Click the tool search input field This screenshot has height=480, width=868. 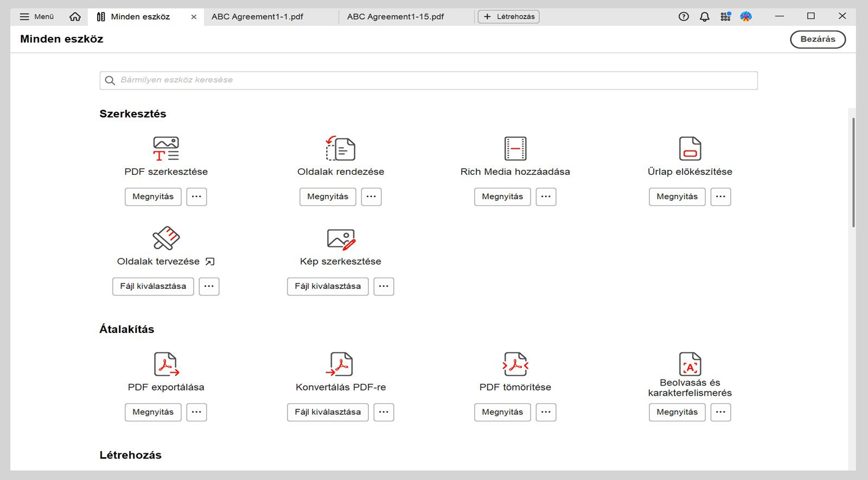click(x=429, y=80)
